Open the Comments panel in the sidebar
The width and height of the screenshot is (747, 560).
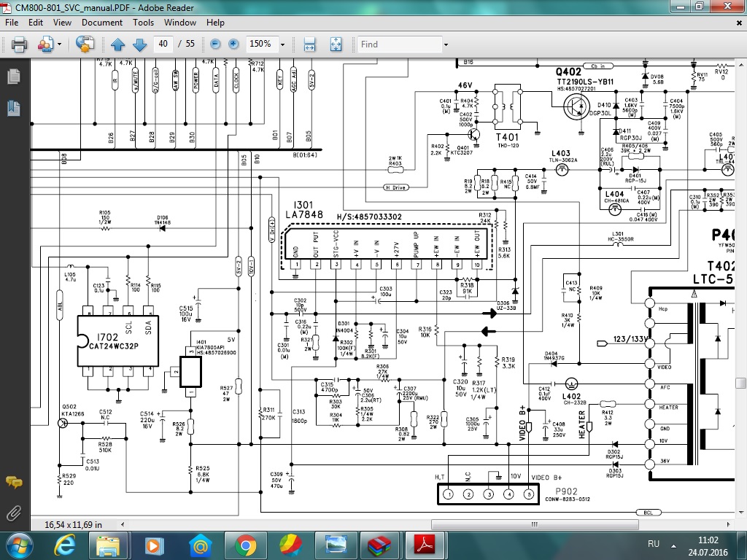[x=13, y=482]
